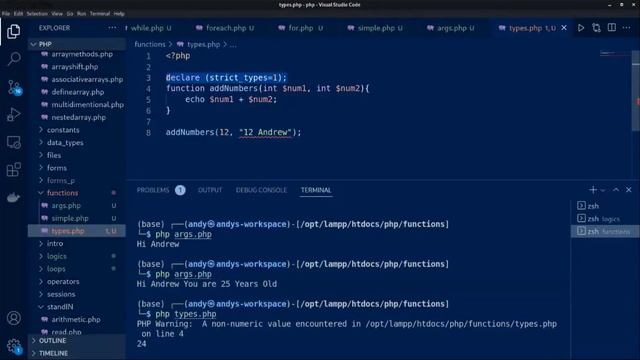
Task: Collapse the functions folder
Action: coord(77,193)
